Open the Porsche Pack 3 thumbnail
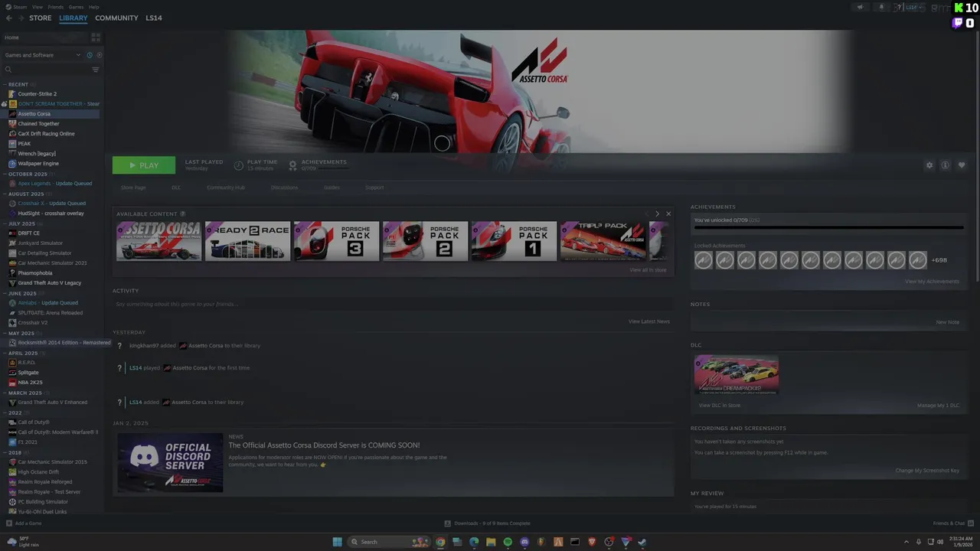980x551 pixels. tap(337, 241)
